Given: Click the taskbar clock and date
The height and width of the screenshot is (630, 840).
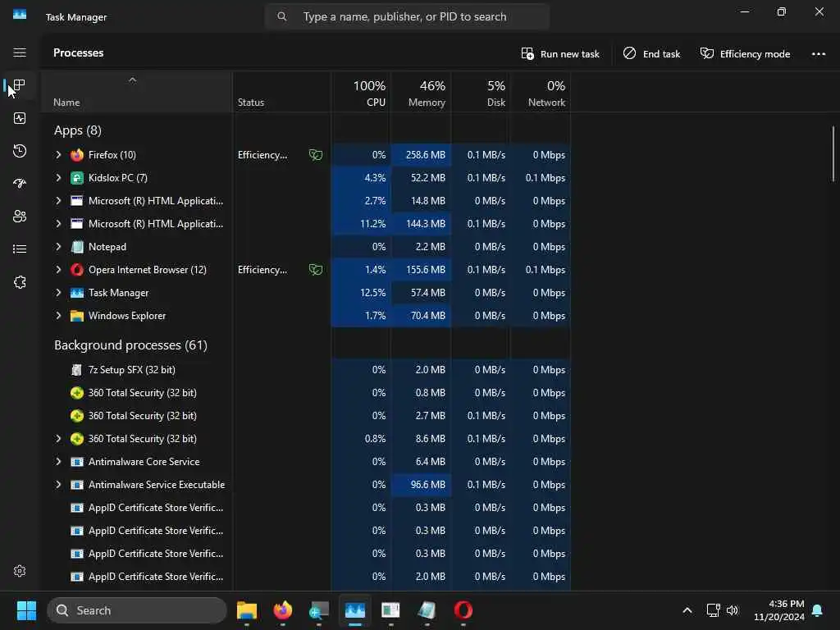Looking at the screenshot, I should coord(778,610).
